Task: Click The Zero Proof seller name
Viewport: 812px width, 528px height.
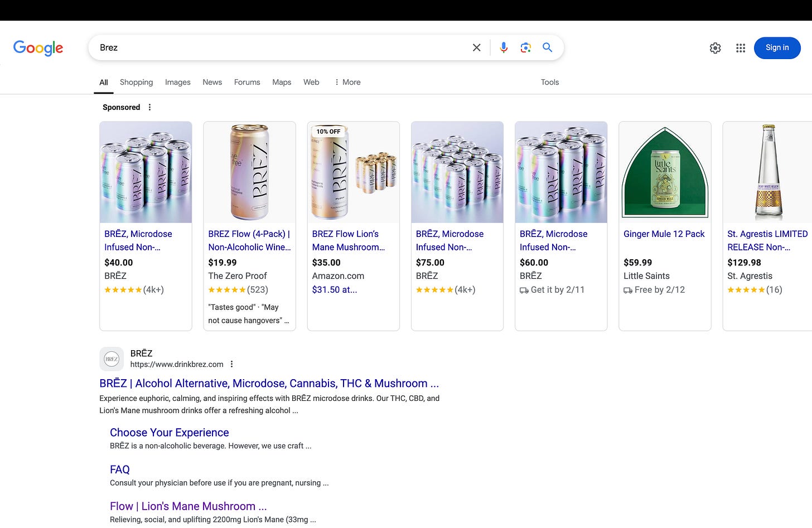Action: [x=238, y=276]
